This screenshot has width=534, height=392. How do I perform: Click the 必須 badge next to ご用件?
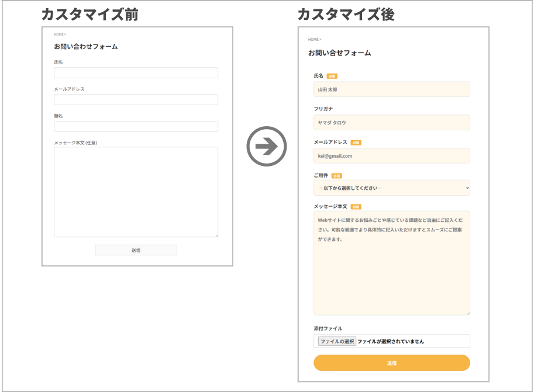337,176
